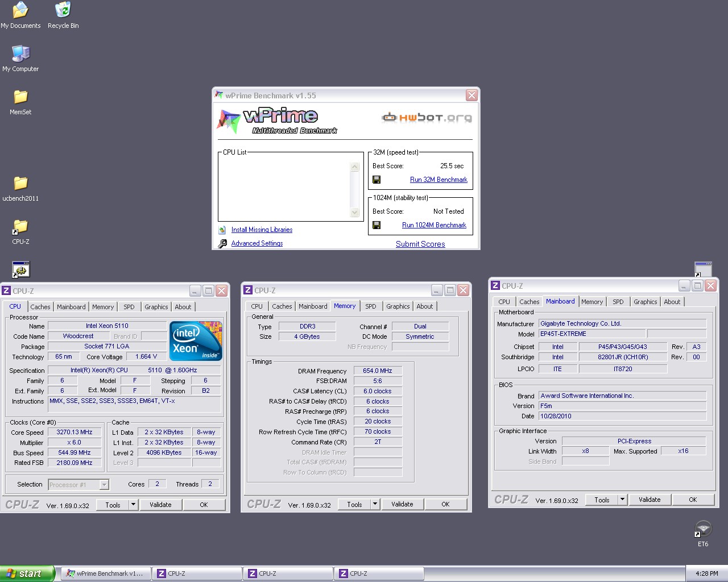Switch to the first CPU-Z taskbar button

click(197, 573)
